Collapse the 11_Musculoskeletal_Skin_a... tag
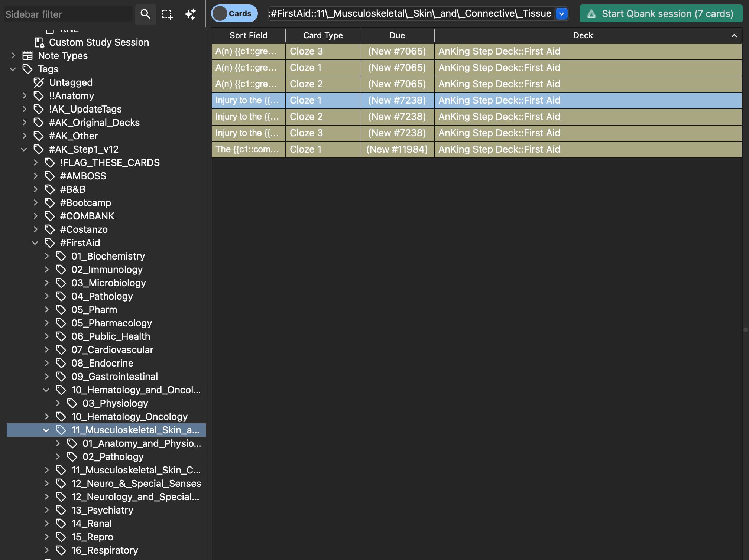The height and width of the screenshot is (560, 749). (x=46, y=430)
